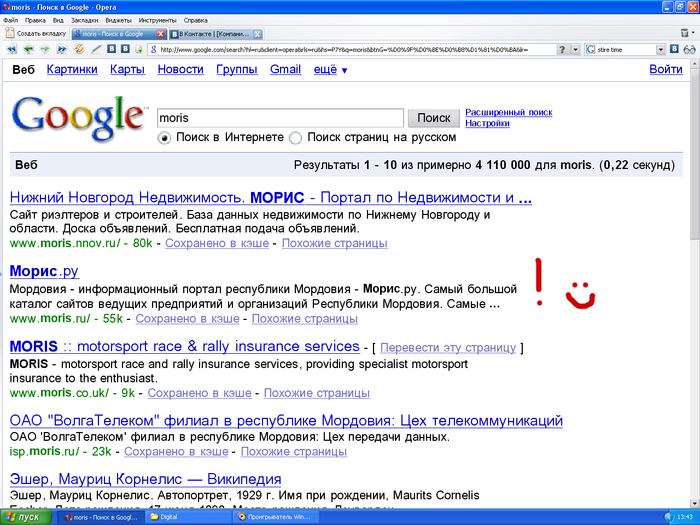Open the Файл menu

11,21
